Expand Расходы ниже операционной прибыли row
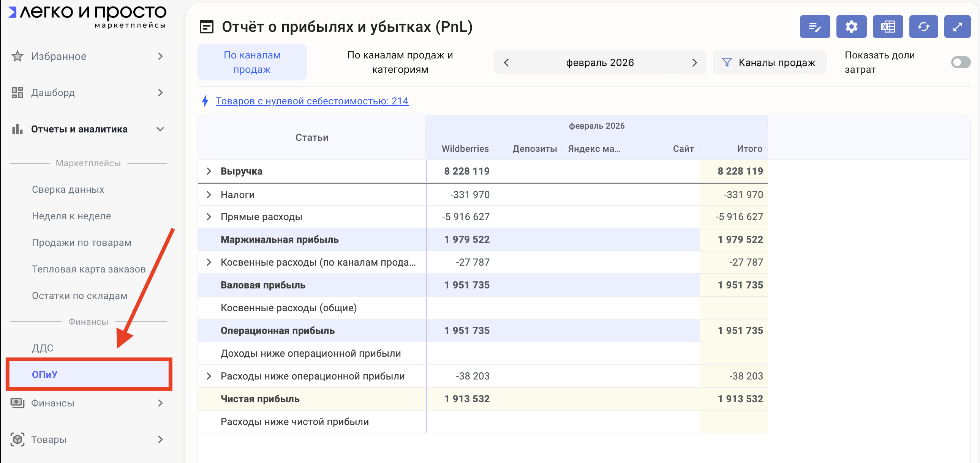 click(209, 376)
